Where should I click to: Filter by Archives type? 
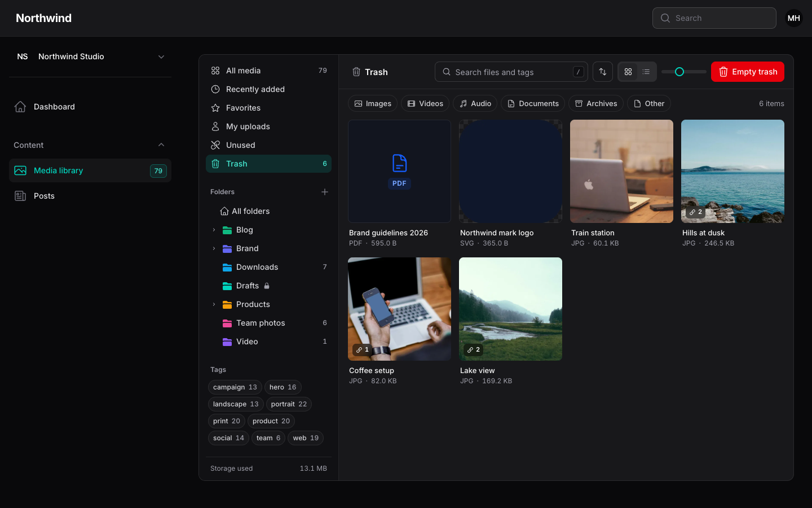pyautogui.click(x=596, y=103)
